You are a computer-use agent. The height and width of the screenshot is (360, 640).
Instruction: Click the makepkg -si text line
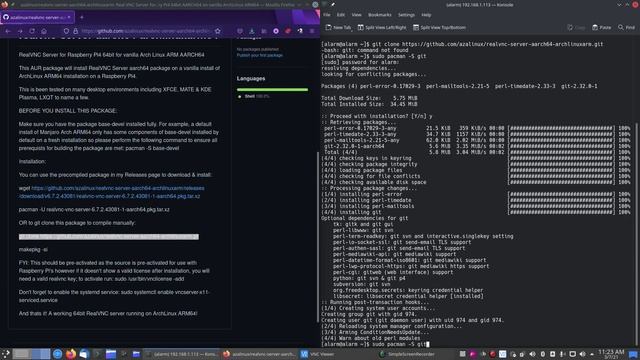pyautogui.click(x=33, y=249)
